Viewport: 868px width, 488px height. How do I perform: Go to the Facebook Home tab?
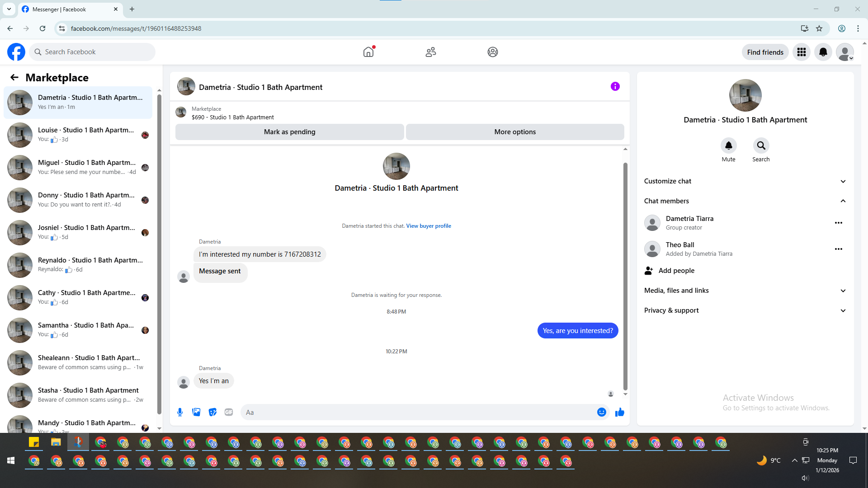368,52
